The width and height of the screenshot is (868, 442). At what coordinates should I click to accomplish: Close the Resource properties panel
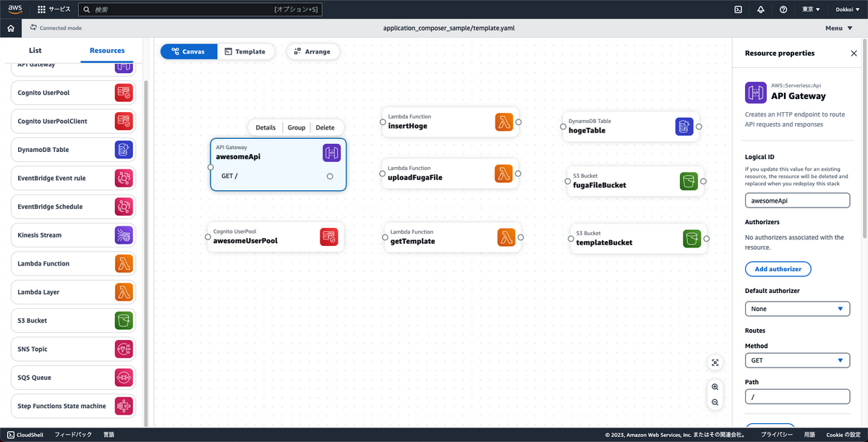click(854, 53)
